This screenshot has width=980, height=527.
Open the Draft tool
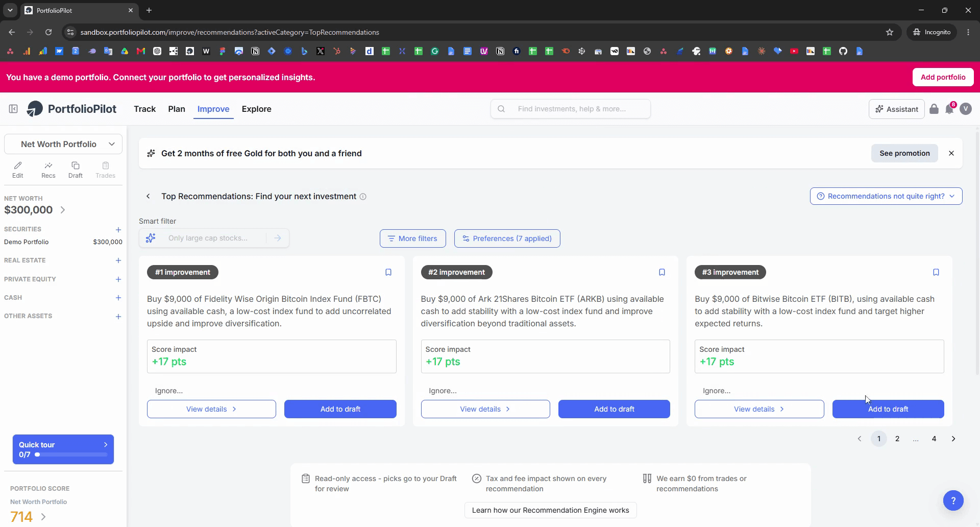(x=76, y=170)
